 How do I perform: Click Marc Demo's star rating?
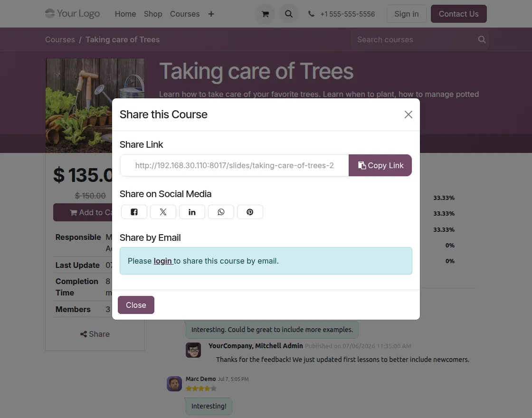pos(201,389)
